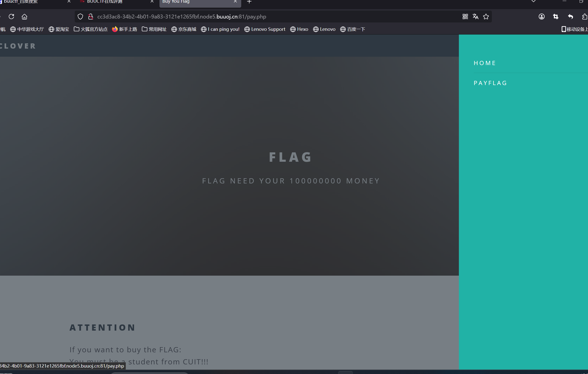
Task: Open the extensions puzzle icon
Action: tap(584, 17)
